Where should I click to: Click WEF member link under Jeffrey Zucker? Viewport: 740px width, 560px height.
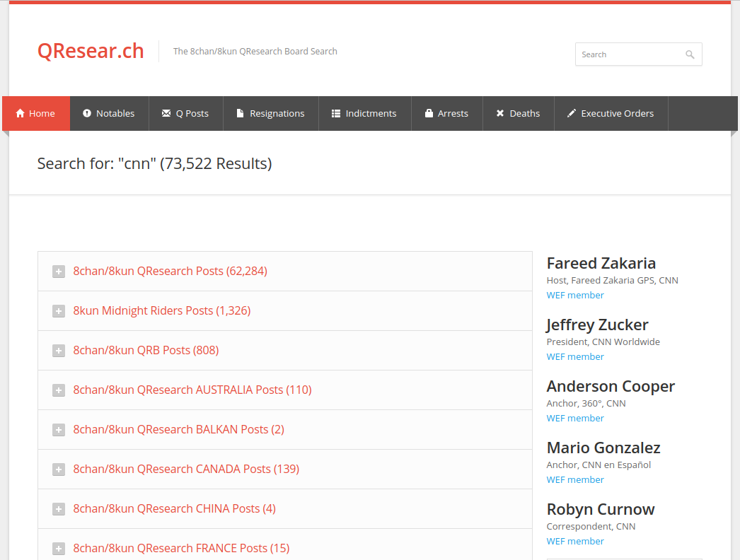tap(575, 357)
